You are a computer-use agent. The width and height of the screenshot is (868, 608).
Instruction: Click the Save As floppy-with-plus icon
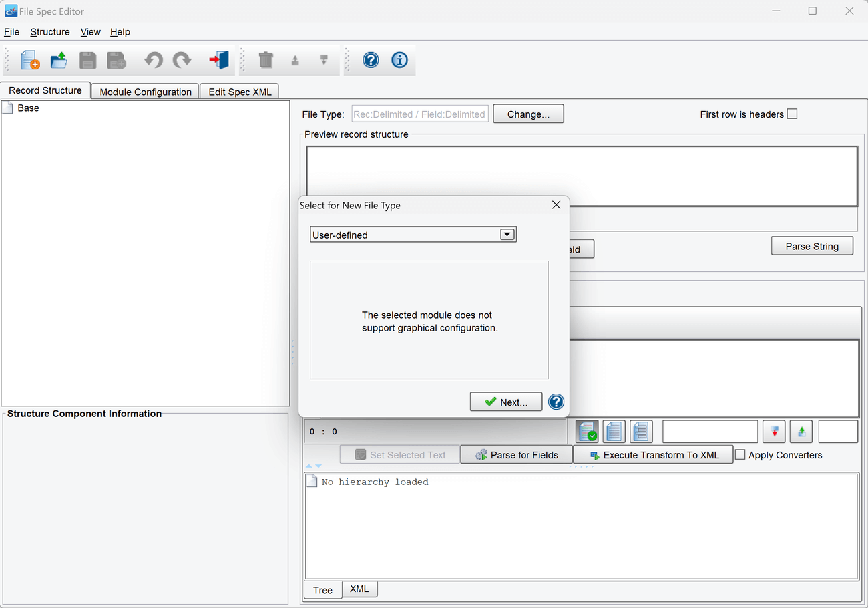tap(116, 60)
